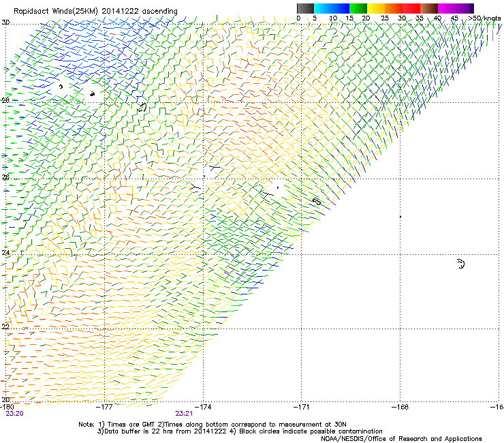
Task: Click the '0' value under the color scale
Action: pyautogui.click(x=298, y=18)
